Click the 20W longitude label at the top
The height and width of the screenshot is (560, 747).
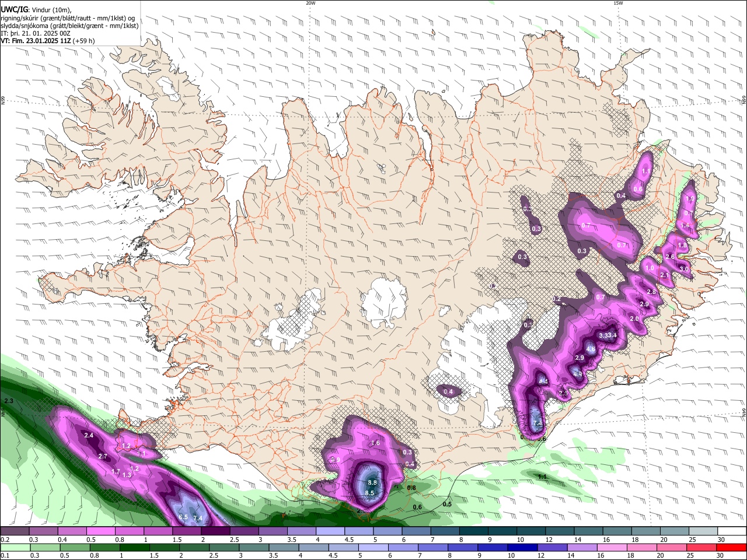pyautogui.click(x=310, y=3)
